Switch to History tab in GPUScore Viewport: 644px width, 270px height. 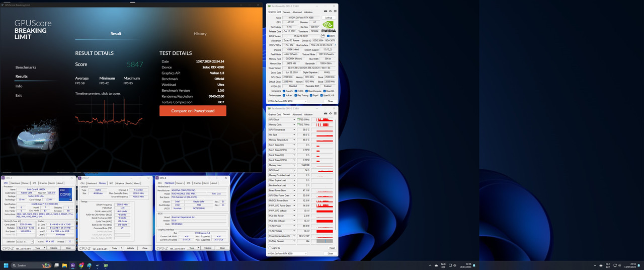click(x=200, y=34)
